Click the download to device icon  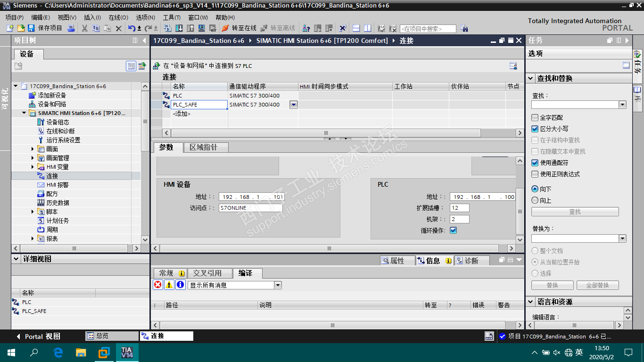[179, 28]
